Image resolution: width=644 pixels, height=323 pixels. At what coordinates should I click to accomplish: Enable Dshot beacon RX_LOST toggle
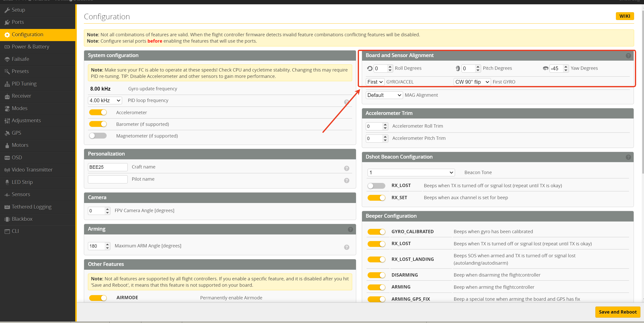[x=376, y=186]
